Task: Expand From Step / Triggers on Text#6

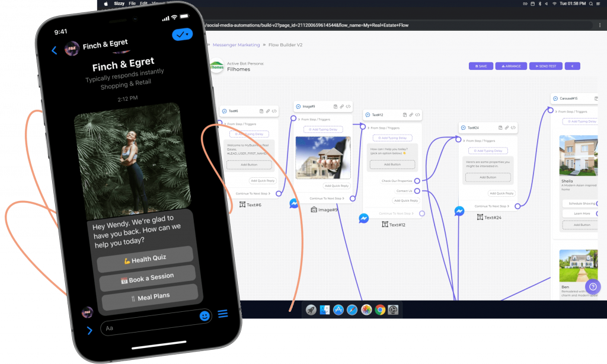Action: pos(240,124)
